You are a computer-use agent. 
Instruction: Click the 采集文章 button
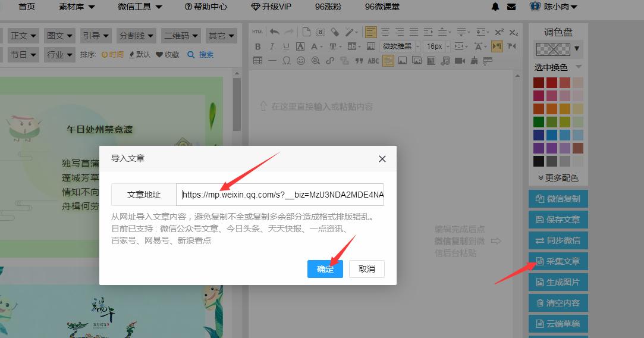558,261
